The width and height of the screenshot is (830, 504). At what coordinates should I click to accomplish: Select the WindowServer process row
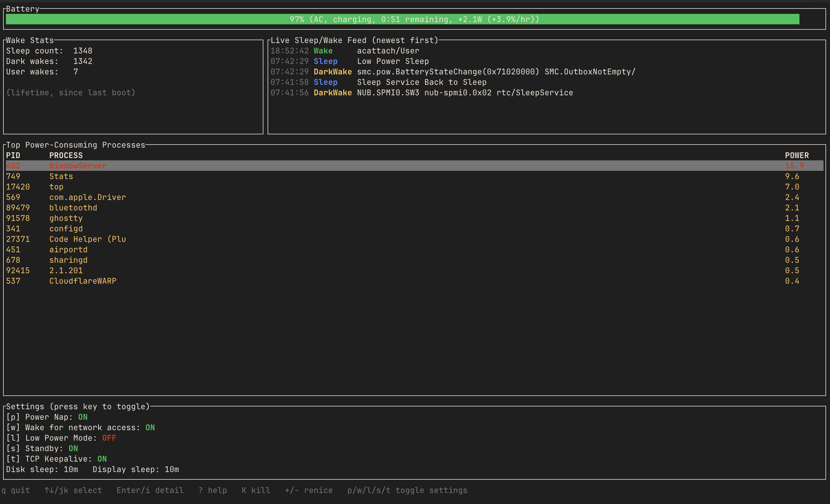click(x=415, y=166)
